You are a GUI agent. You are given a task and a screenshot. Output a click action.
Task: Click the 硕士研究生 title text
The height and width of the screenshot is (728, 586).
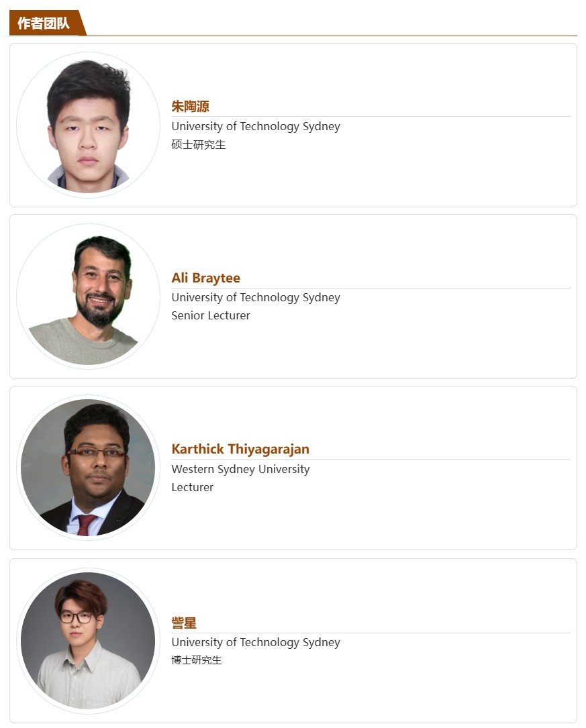198,144
